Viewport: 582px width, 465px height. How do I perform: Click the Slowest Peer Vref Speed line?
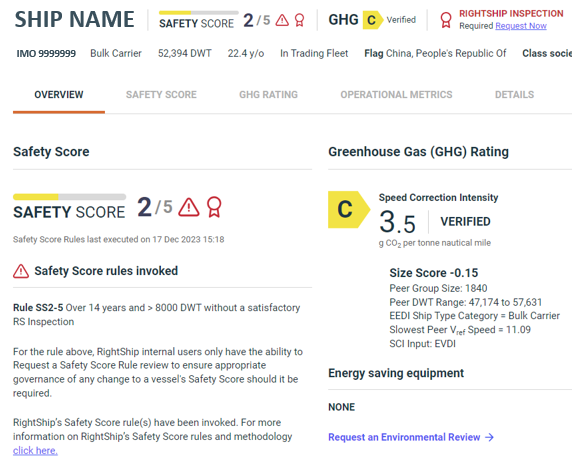[460, 330]
